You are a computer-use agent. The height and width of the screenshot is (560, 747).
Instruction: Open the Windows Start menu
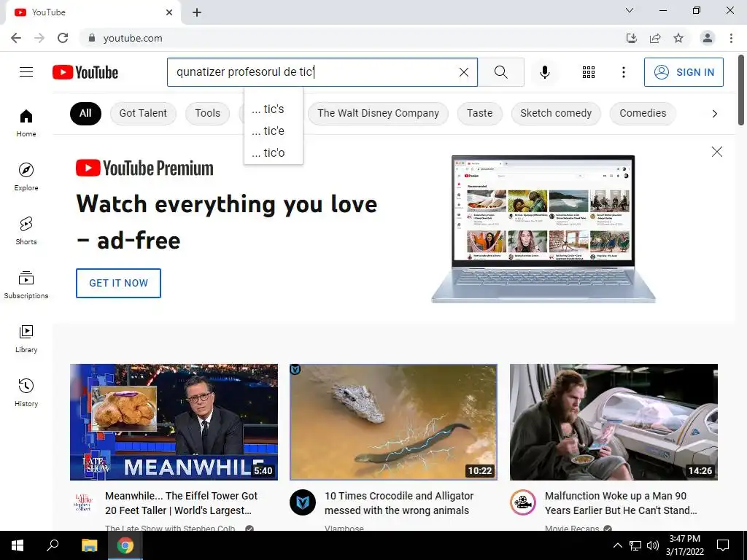point(18,545)
